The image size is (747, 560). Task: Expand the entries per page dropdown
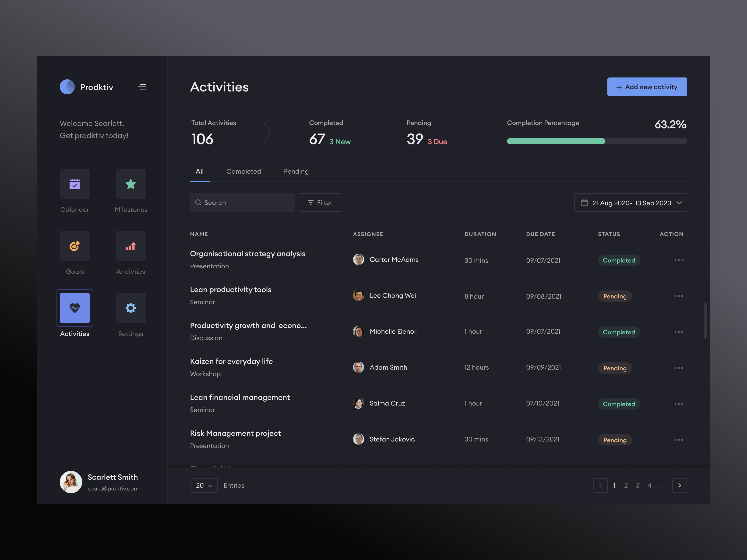203,485
